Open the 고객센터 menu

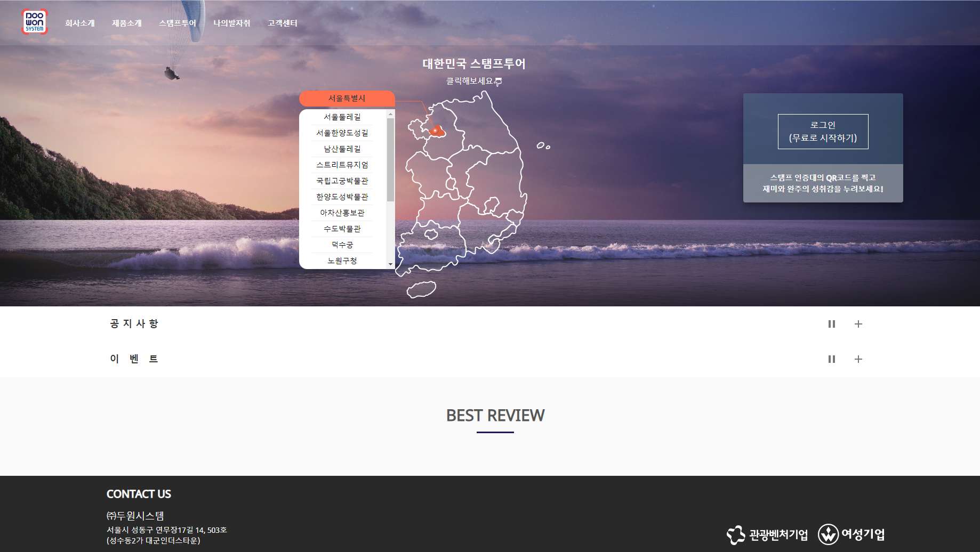283,23
